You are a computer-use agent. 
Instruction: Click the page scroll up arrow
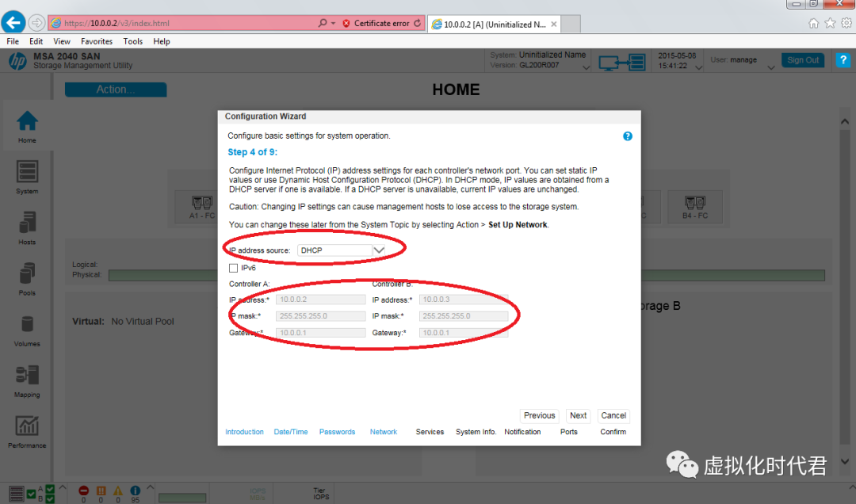point(845,121)
